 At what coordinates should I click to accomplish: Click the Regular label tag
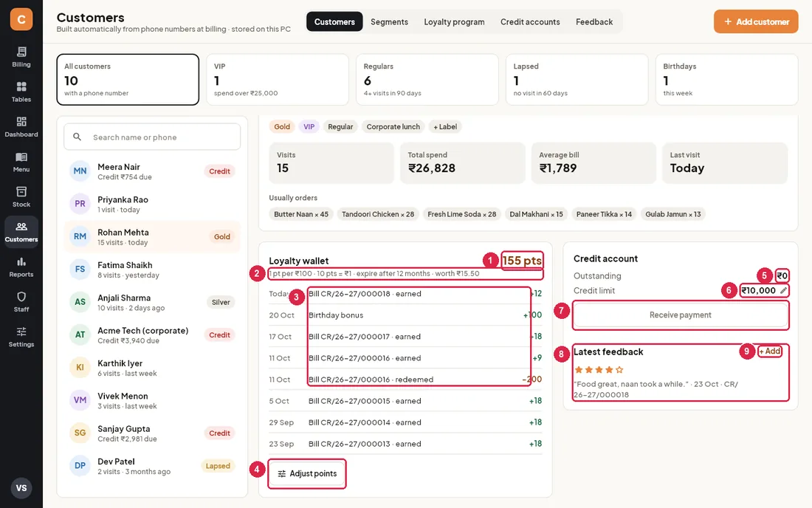click(340, 126)
